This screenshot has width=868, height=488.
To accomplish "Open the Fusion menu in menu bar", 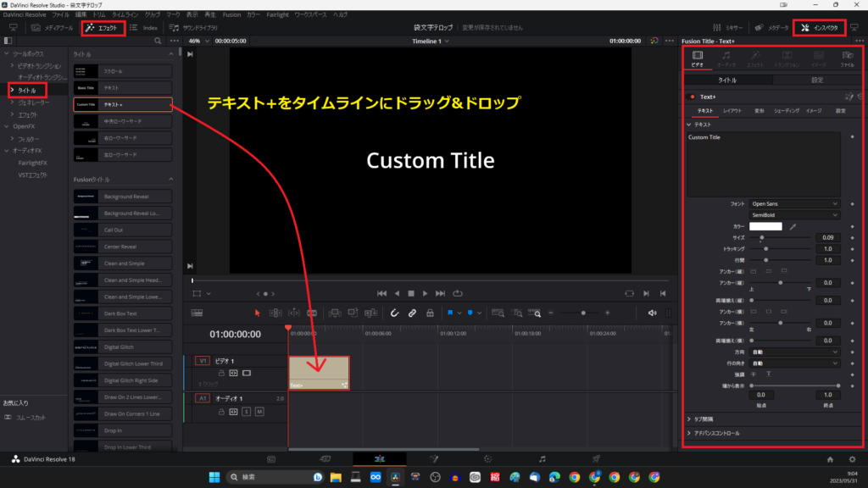I will (x=231, y=15).
